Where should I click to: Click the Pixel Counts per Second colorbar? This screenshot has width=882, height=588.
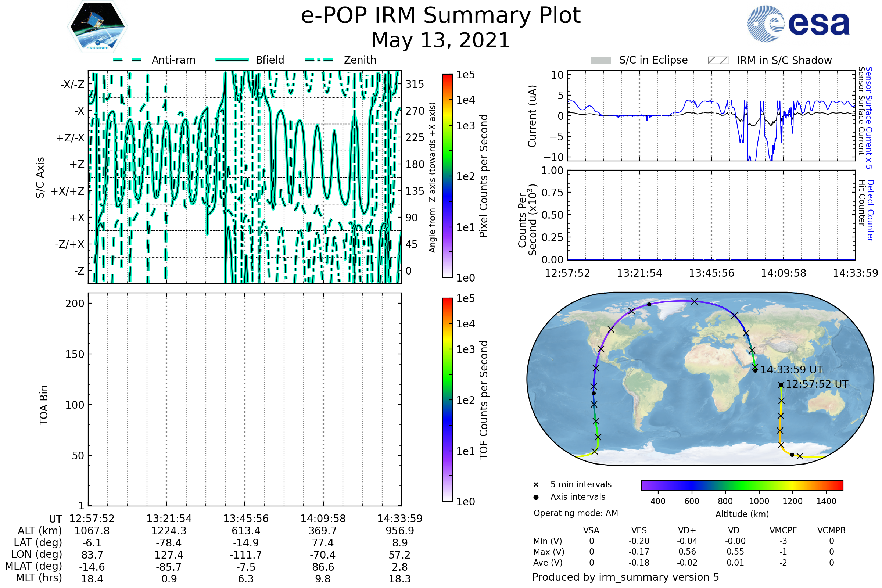(x=447, y=176)
